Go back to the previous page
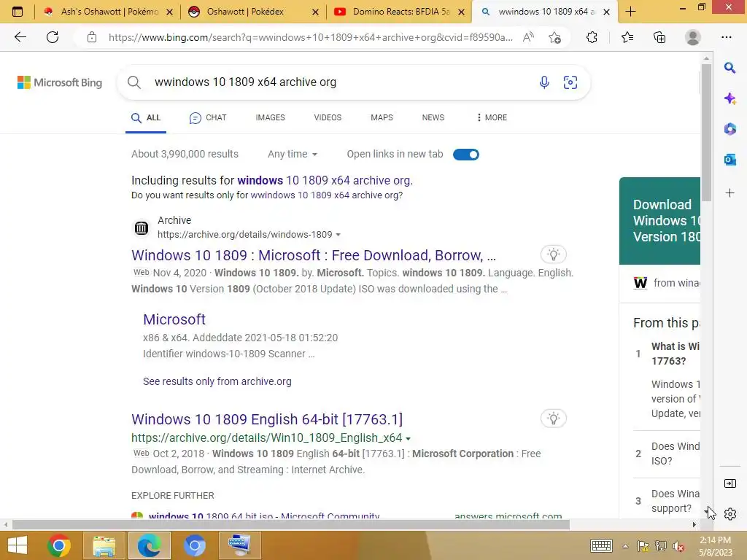This screenshot has width=747, height=560. click(x=20, y=37)
